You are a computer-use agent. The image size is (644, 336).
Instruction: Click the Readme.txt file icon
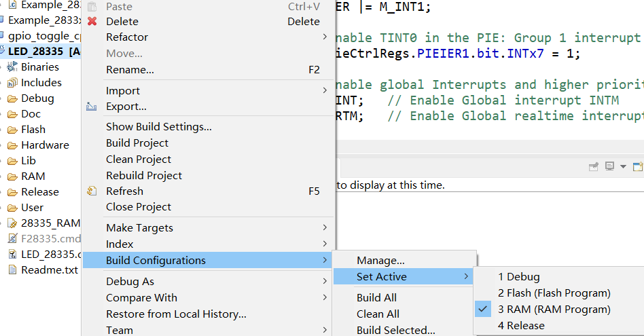(13, 270)
